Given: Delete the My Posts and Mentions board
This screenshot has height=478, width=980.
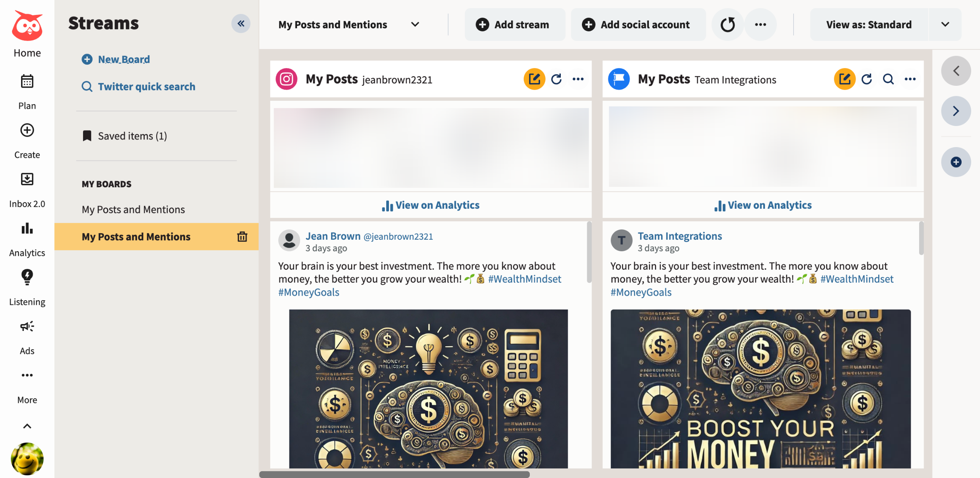Looking at the screenshot, I should click(242, 237).
